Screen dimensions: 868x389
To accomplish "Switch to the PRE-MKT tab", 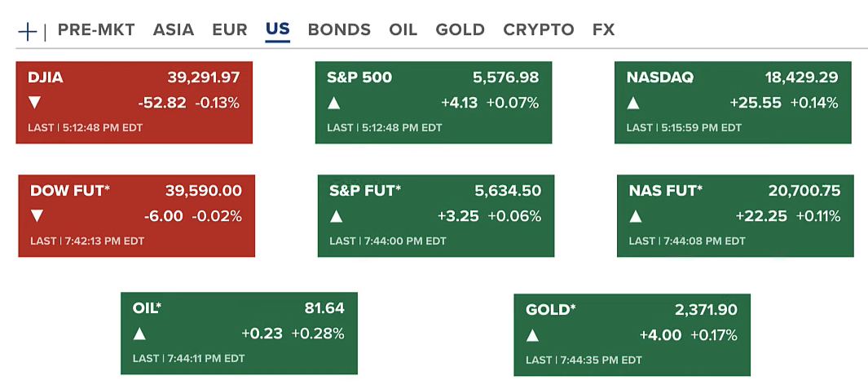I will point(96,30).
